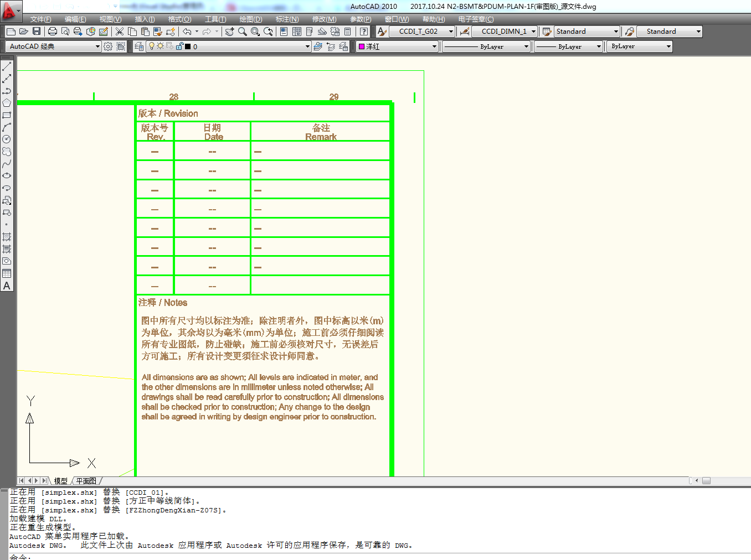The width and height of the screenshot is (751, 560).
Task: Select the Spline draw tool
Action: click(x=7, y=164)
